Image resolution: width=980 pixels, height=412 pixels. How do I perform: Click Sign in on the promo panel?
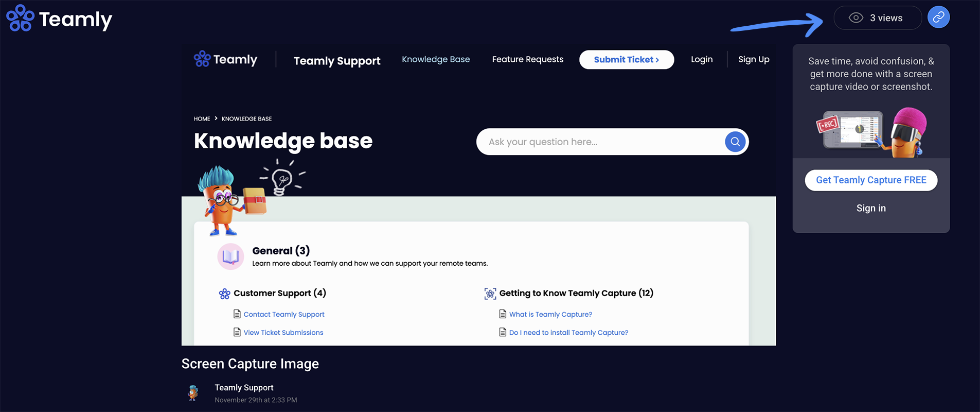point(871,208)
